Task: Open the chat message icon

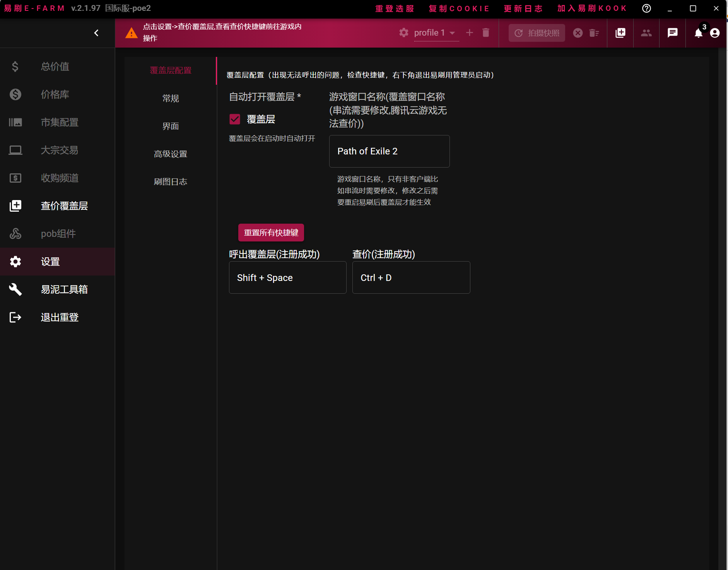Action: 673,33
